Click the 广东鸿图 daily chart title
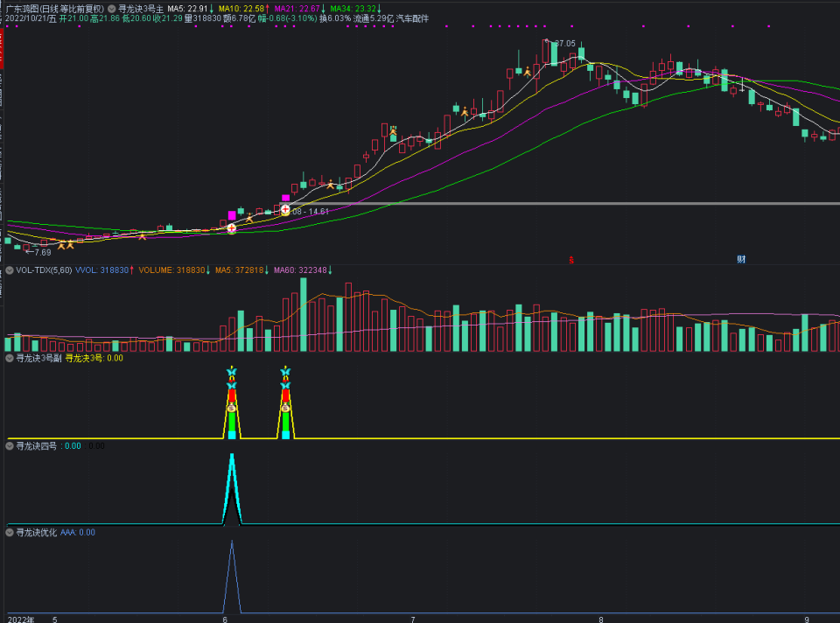 pos(54,9)
